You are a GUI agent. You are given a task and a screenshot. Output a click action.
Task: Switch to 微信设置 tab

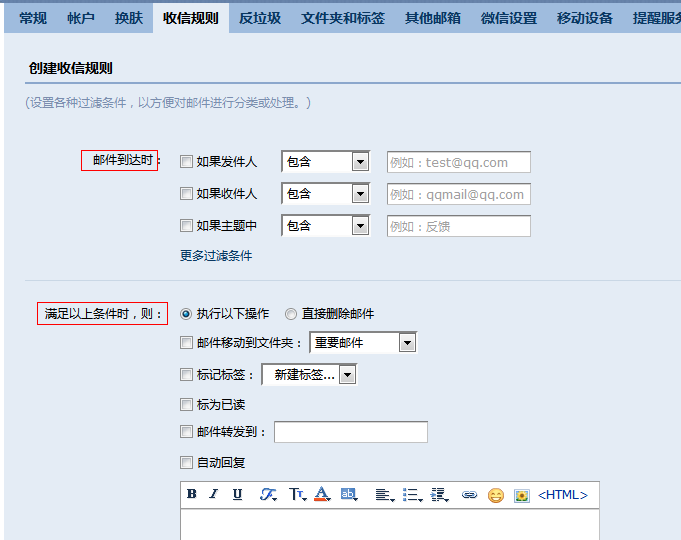[509, 18]
